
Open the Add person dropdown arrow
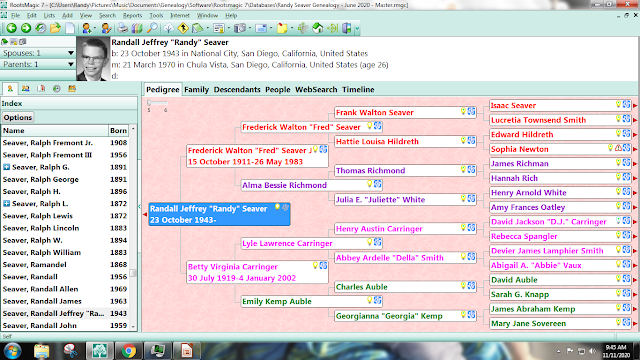(95, 28)
